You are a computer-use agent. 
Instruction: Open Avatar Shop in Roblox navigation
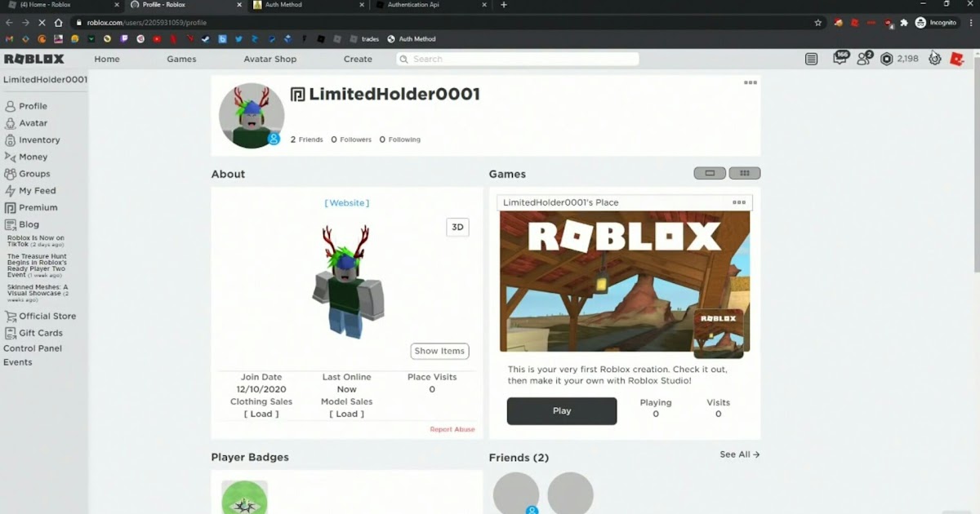(x=269, y=59)
